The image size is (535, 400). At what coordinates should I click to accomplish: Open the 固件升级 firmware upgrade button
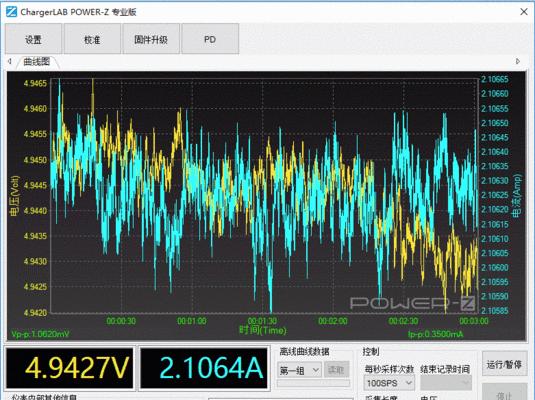[151, 39]
